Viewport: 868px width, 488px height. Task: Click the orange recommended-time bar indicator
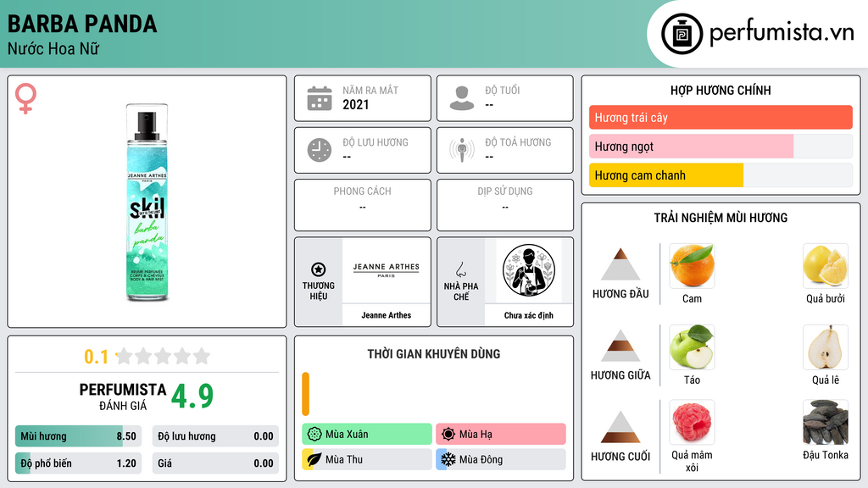[305, 394]
